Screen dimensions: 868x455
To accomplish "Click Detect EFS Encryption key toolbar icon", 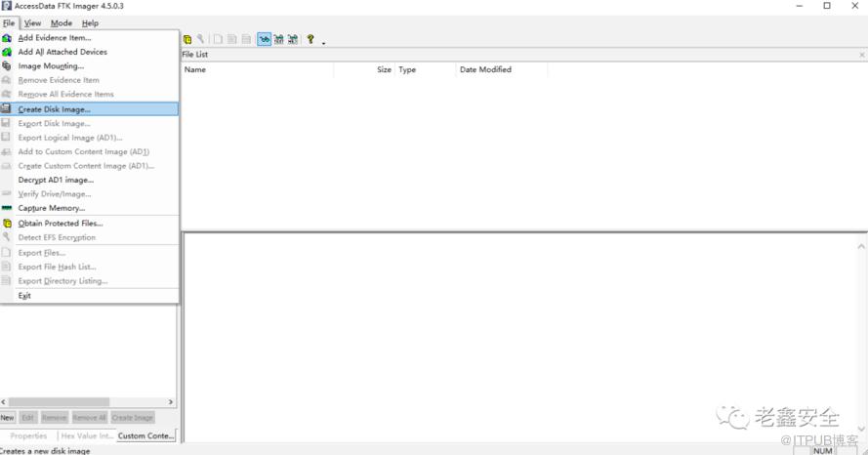I will pyautogui.click(x=200, y=39).
